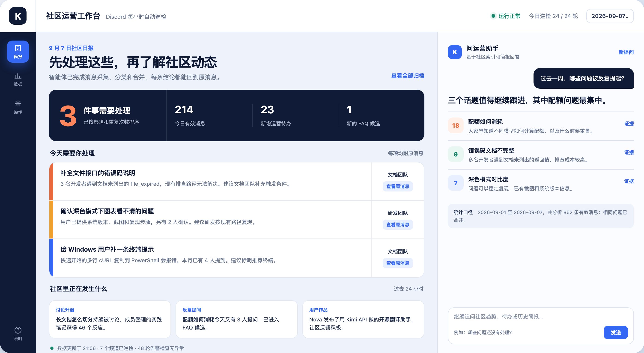Click the 统计口径 note box
This screenshot has width=644, height=353.
click(x=540, y=216)
